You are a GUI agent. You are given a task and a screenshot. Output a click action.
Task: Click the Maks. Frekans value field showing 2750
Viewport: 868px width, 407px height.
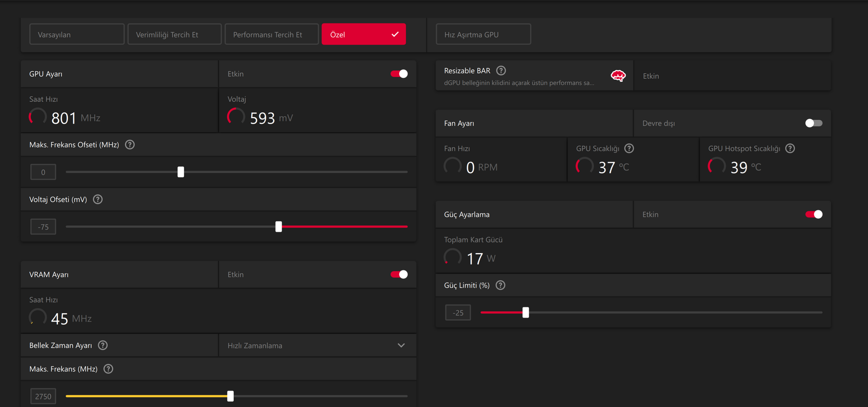pos(43,396)
